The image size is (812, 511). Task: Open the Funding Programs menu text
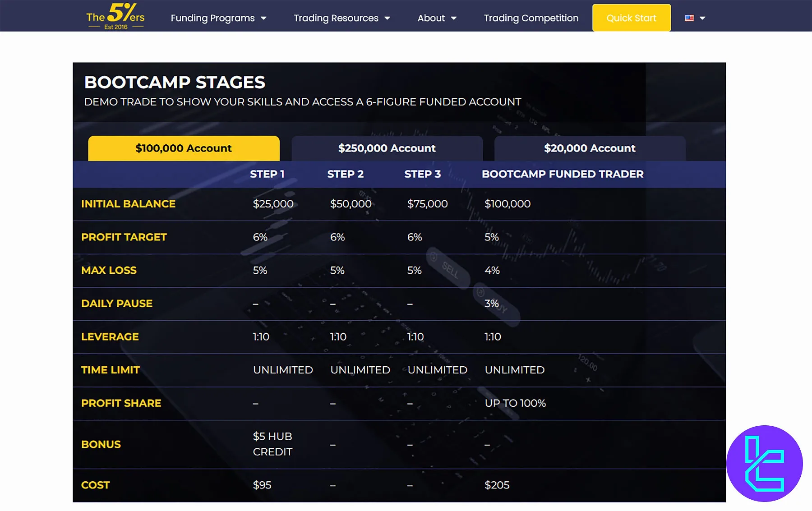[212, 18]
